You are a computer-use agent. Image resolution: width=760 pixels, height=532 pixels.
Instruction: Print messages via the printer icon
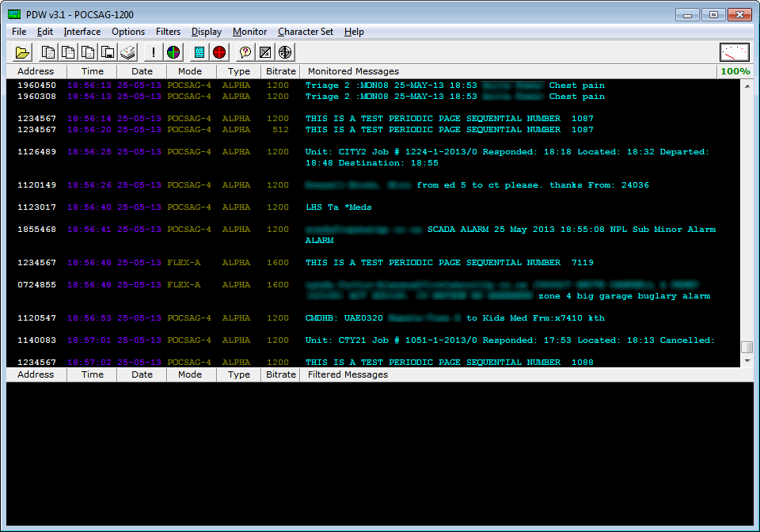tap(127, 52)
